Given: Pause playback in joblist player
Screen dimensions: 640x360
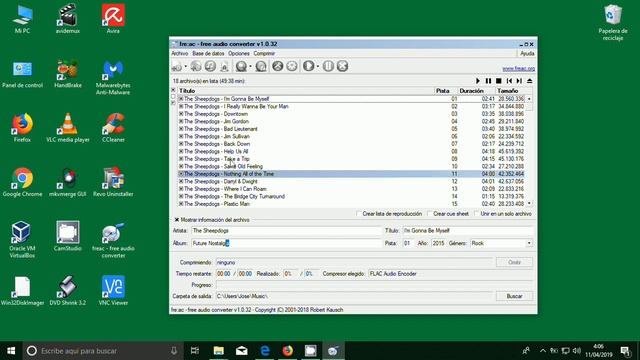Looking at the screenshot, I should (488, 81).
